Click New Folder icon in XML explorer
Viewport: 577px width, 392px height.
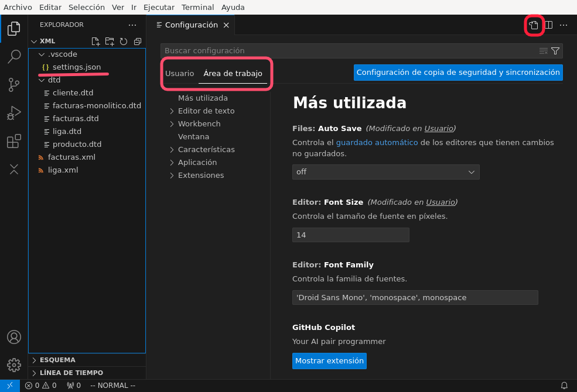(x=110, y=41)
